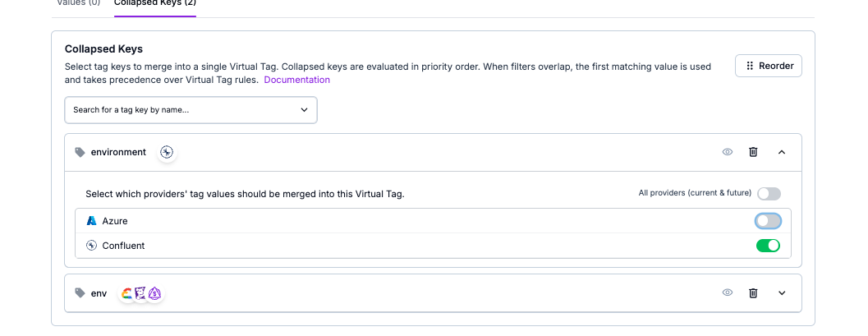Click the tag icon beside environment
Screen dimensions: 868x336
click(80, 152)
